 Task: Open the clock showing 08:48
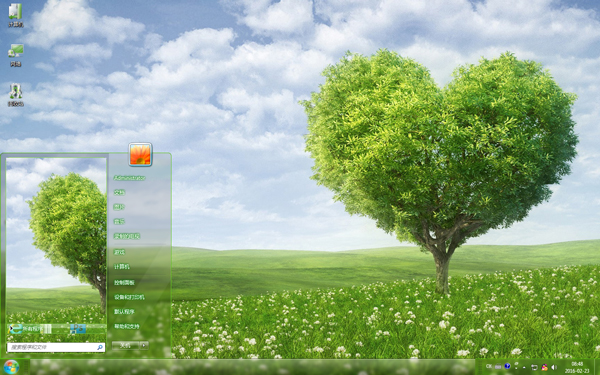coord(577,367)
